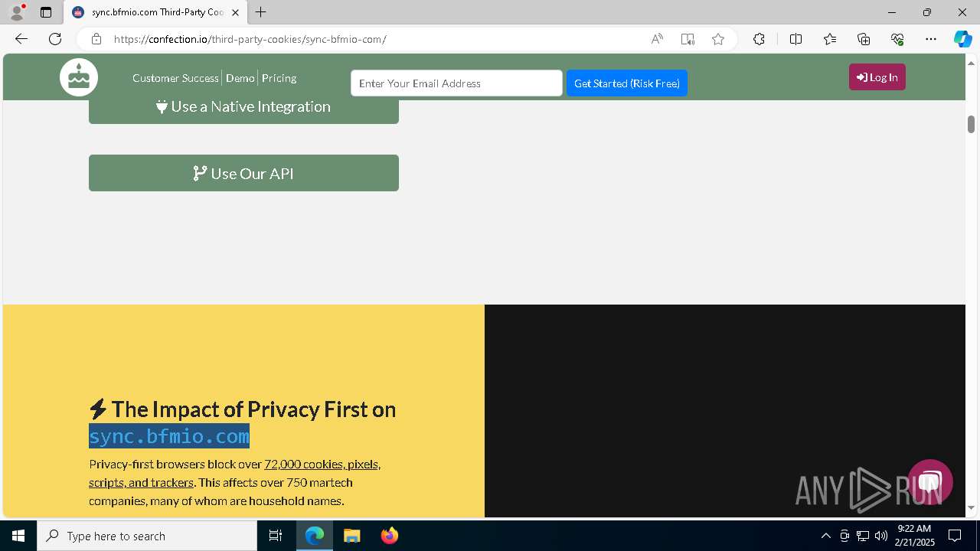
Task: Go back to previous page
Action: click(21, 39)
